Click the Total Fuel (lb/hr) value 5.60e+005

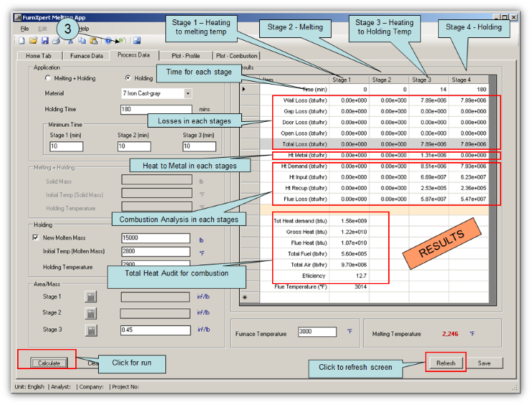[349, 254]
